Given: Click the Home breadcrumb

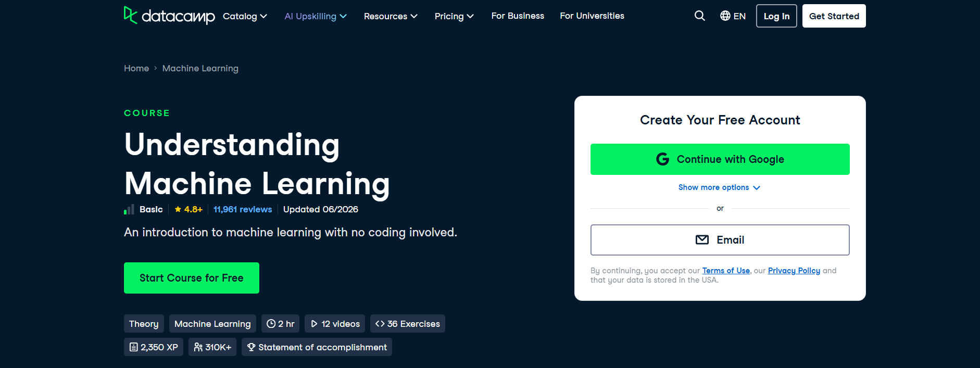Looking at the screenshot, I should [x=136, y=68].
